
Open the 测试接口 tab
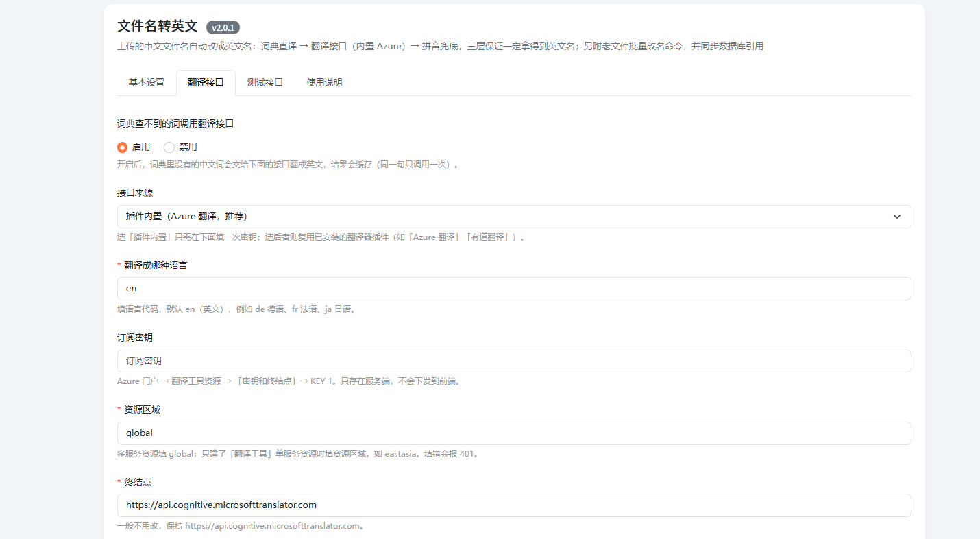(265, 82)
